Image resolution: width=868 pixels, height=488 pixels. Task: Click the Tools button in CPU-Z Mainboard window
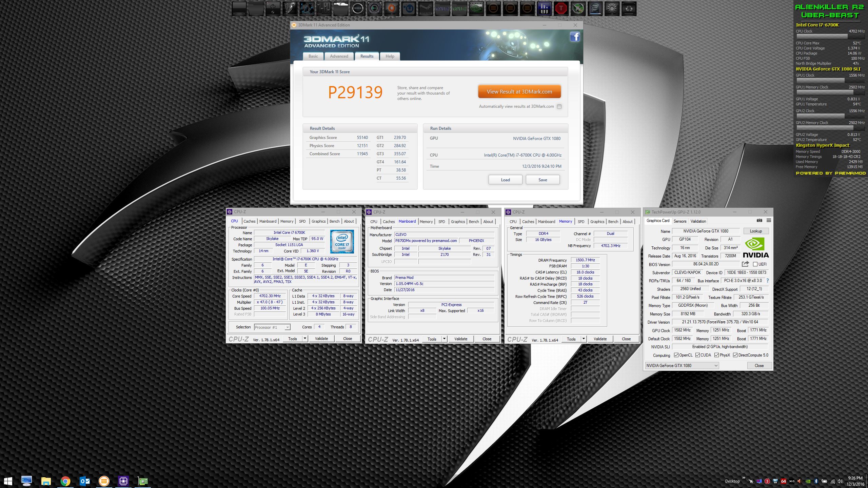(432, 339)
